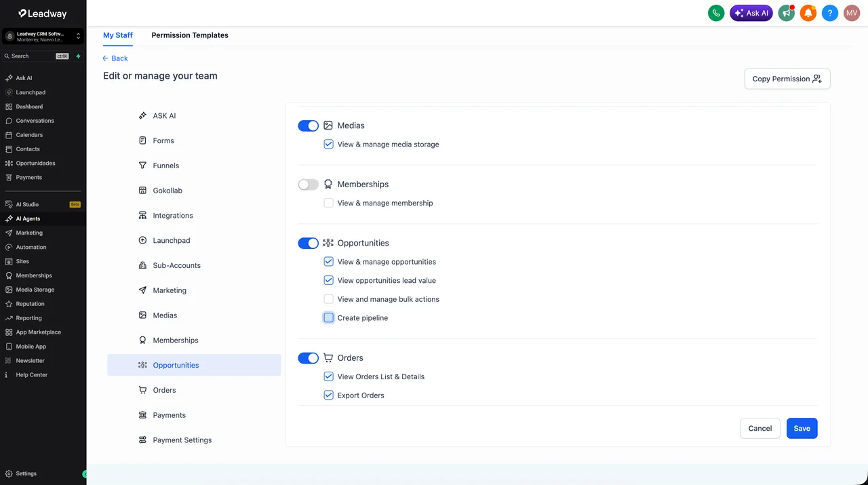The width and height of the screenshot is (868, 485).
Task: Click the blue help question mark icon
Action: coord(830,13)
